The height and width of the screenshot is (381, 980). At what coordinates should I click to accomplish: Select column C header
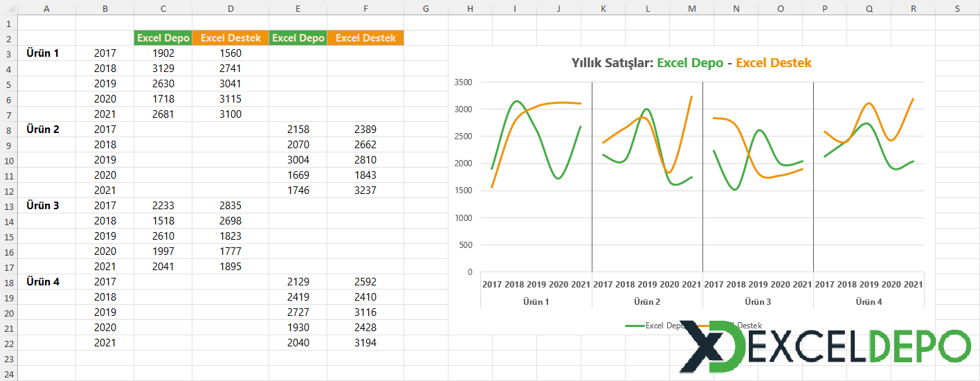(163, 8)
